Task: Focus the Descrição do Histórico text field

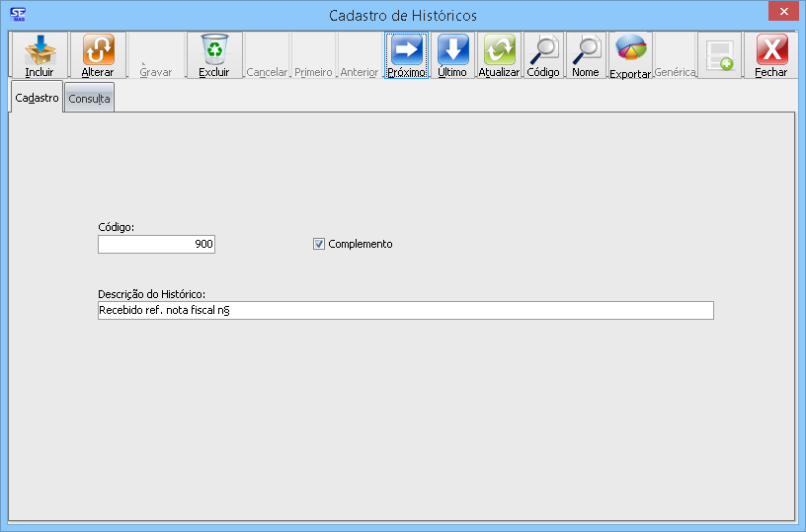Action: pyautogui.click(x=405, y=310)
